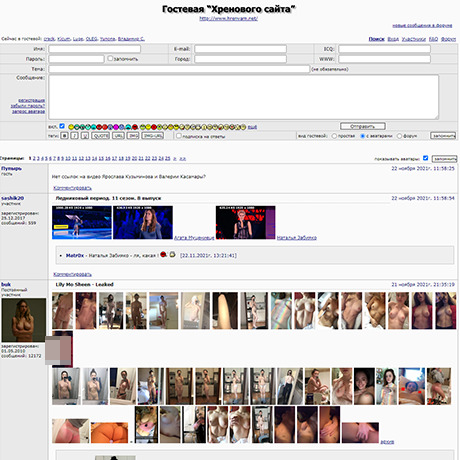460x460 pixels.
Task: Open 'Наталья Забияко' link
Action: [x=297, y=238]
